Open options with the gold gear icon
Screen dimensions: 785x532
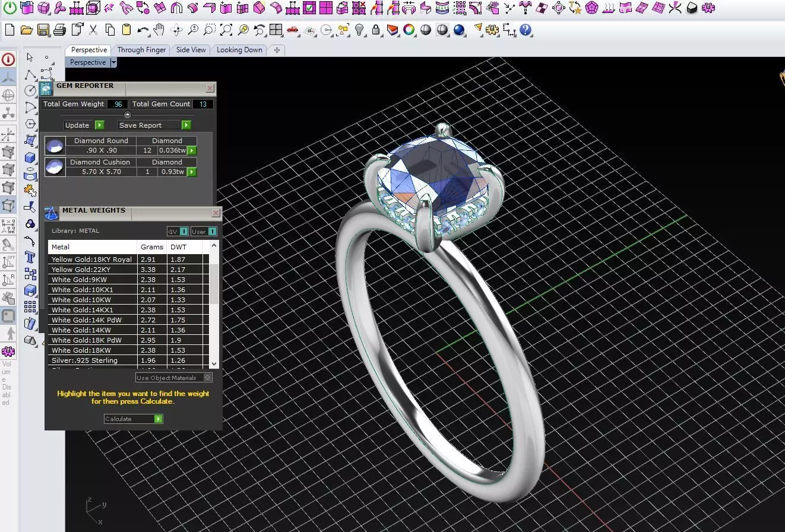492,30
